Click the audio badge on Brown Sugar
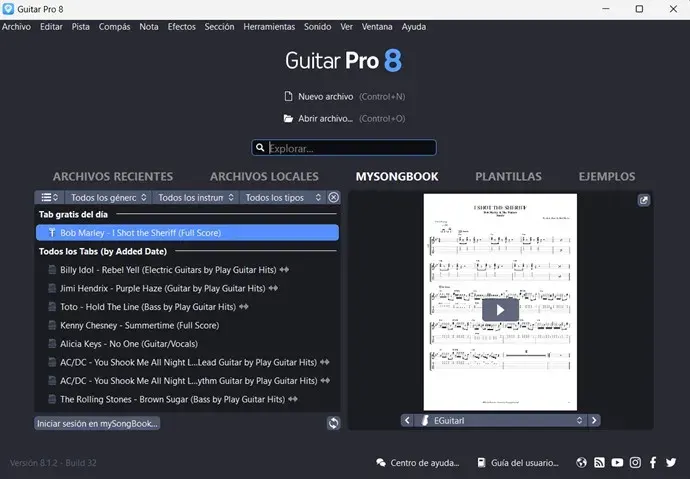 [x=293, y=399]
